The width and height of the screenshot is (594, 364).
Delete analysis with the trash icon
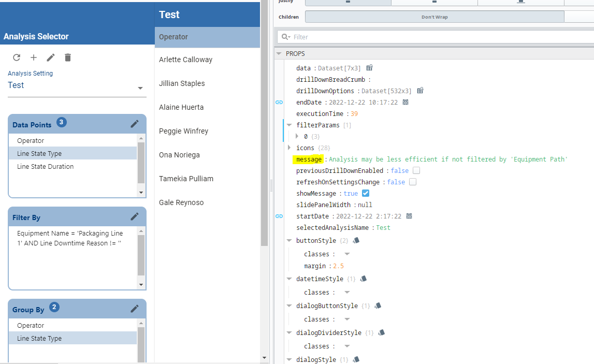pos(68,57)
